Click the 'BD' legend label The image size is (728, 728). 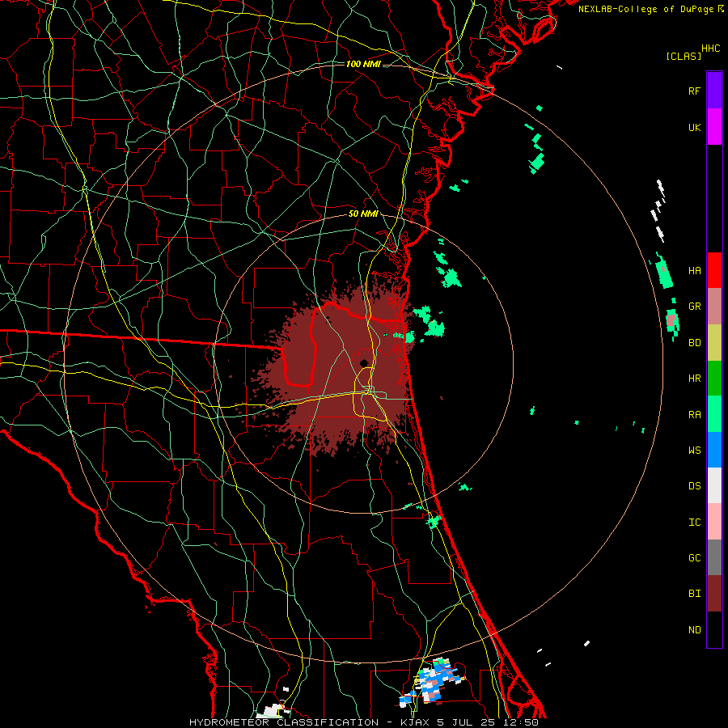695,343
